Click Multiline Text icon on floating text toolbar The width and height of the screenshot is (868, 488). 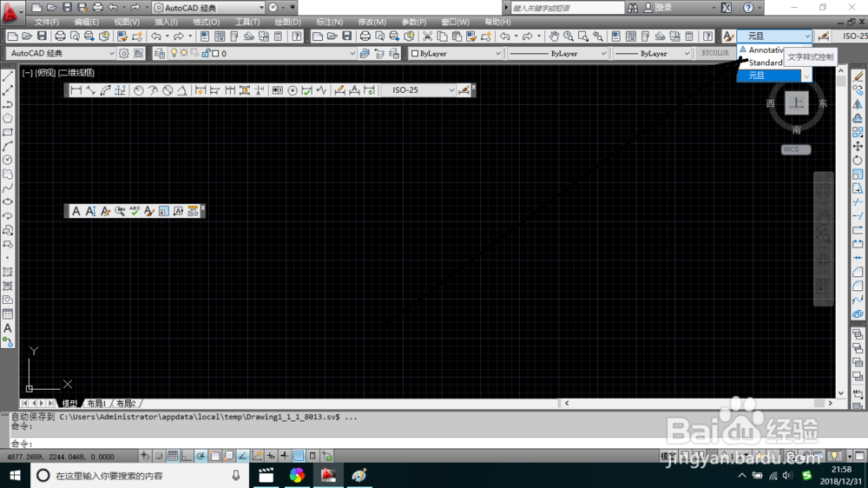pos(76,211)
